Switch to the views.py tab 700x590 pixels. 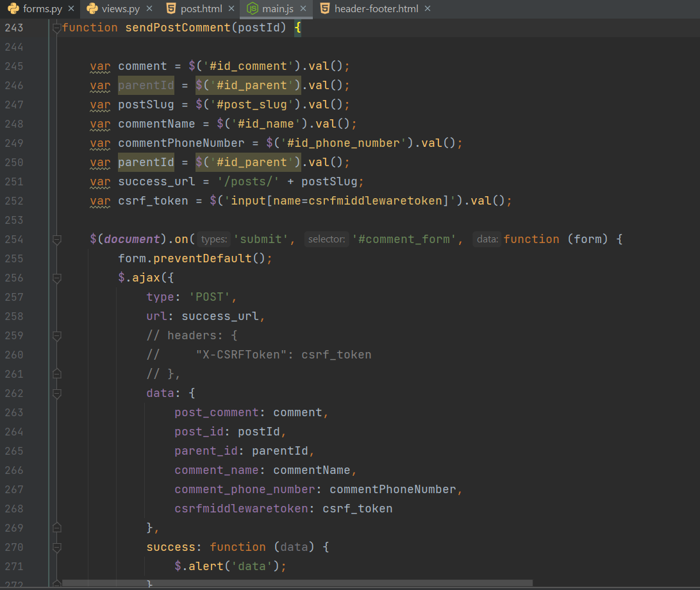121,9
